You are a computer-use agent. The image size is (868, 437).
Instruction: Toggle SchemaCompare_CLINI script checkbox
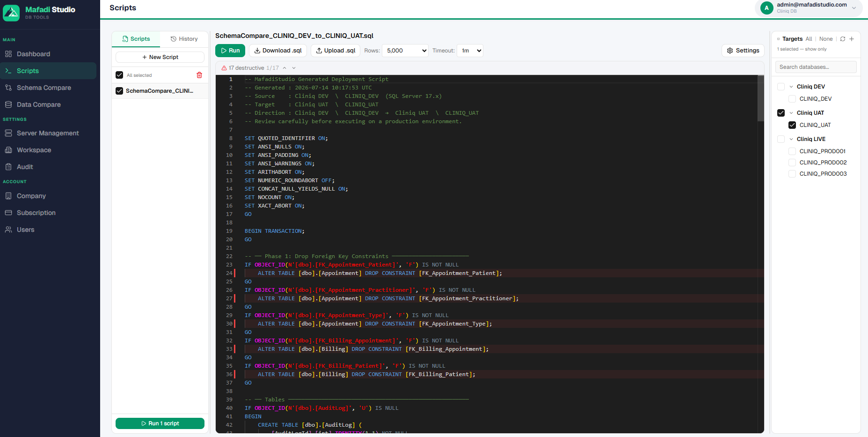119,91
